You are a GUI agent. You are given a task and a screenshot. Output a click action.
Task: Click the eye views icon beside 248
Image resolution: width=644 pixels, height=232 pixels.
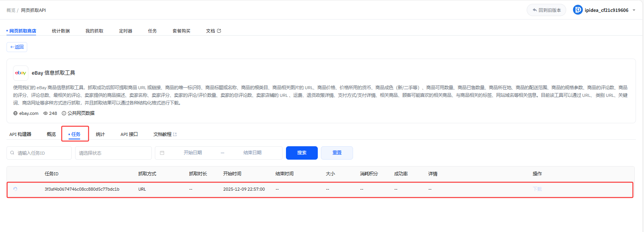pos(45,113)
